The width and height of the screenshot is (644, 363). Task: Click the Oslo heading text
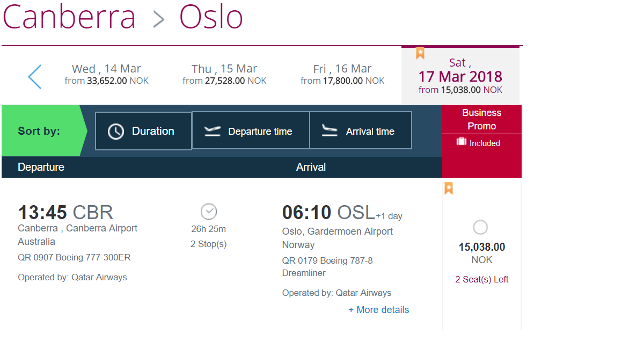coord(211,16)
